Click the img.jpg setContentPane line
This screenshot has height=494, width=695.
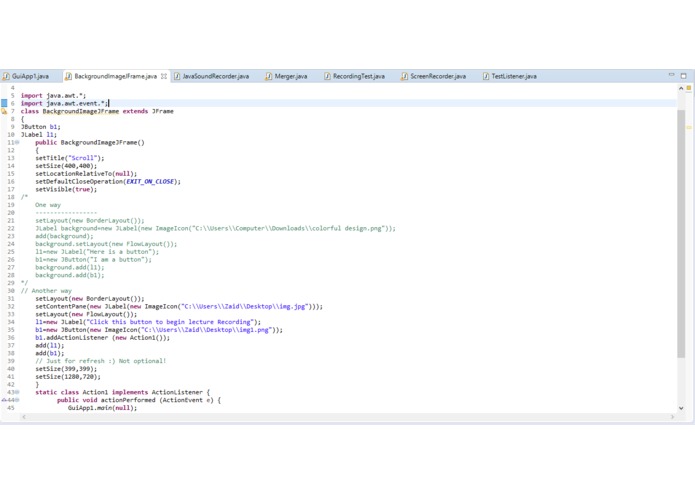pos(179,307)
